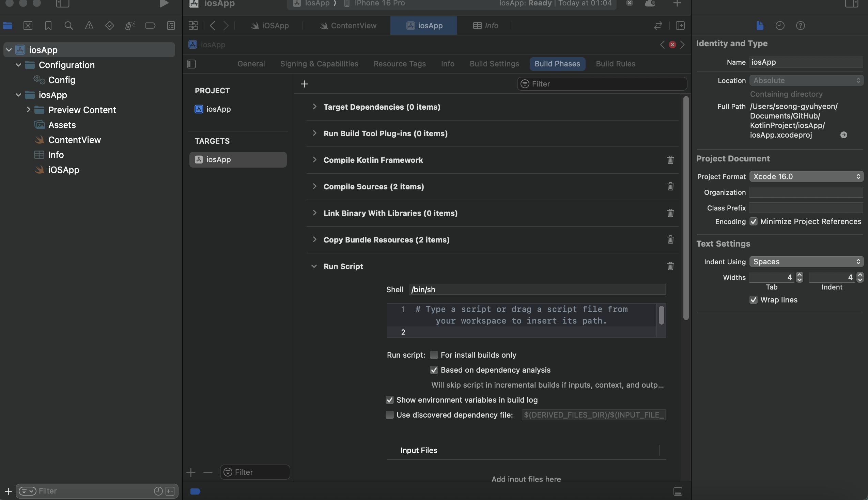Reveal full path in Finder arrow
868x500 pixels.
coord(843,135)
